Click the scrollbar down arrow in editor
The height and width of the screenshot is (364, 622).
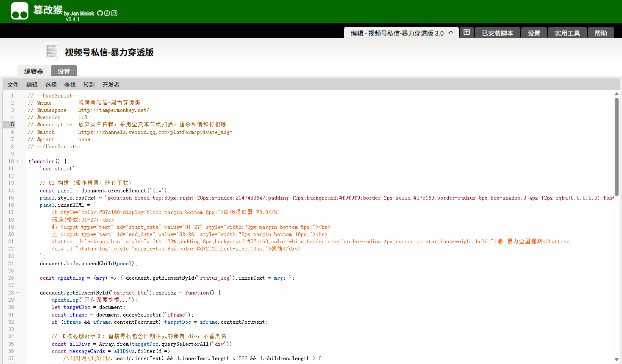tap(616, 360)
